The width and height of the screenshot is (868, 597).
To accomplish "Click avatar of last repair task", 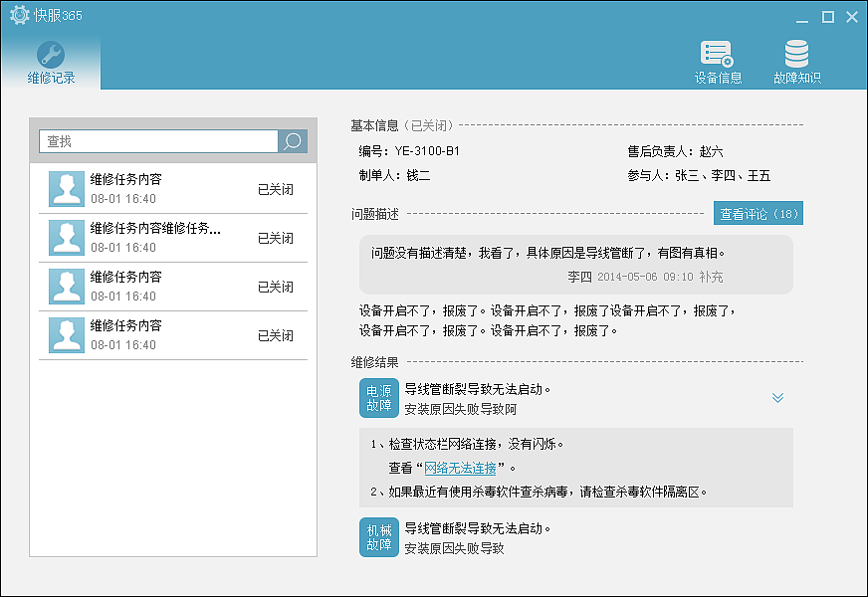I will point(67,335).
